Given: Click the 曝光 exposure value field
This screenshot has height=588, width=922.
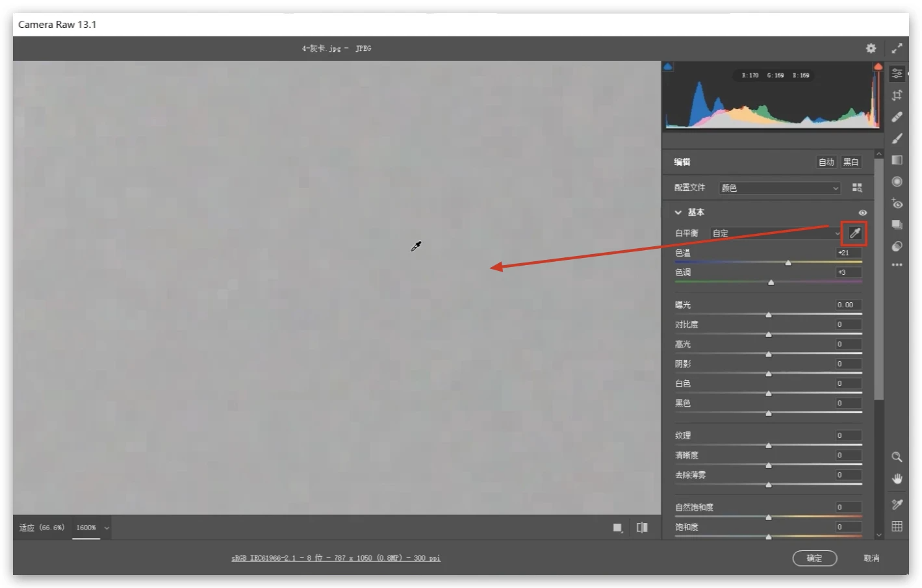Looking at the screenshot, I should tap(848, 305).
